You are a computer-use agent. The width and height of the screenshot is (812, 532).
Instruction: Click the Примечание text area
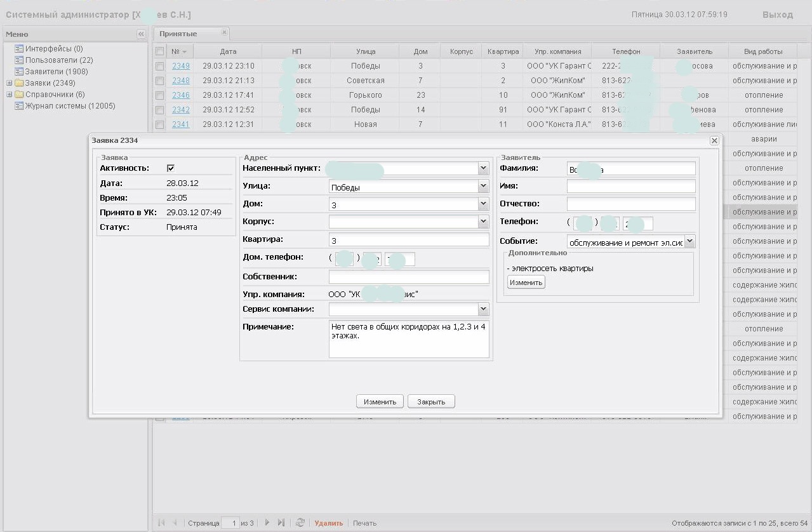(x=409, y=339)
